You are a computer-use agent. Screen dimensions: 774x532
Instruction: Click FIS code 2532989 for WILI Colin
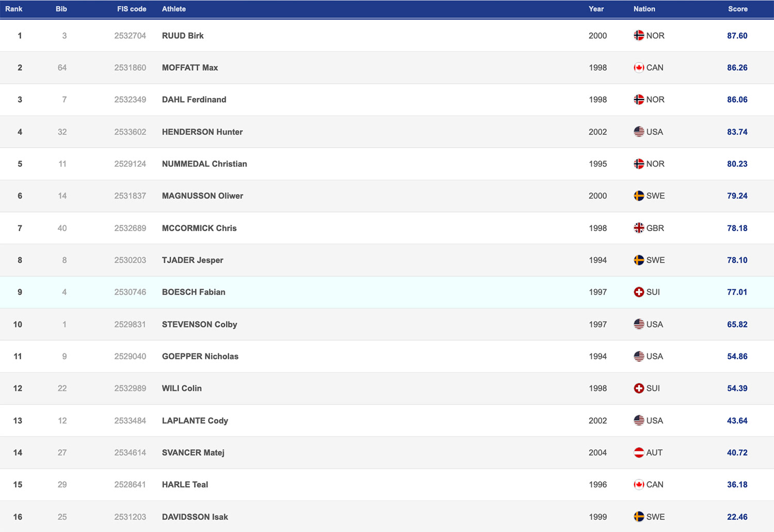[x=130, y=389]
